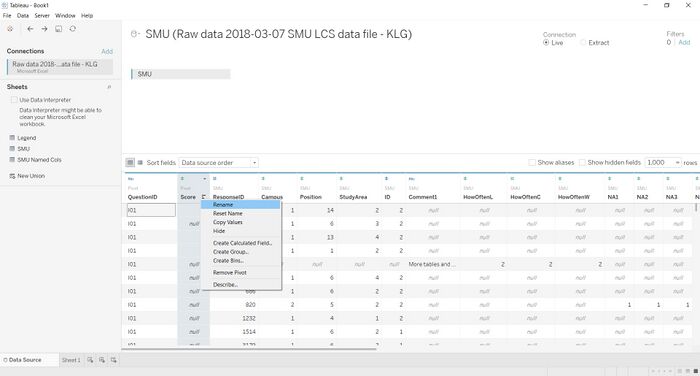Click the SMU table pill on the canvas

pos(181,74)
